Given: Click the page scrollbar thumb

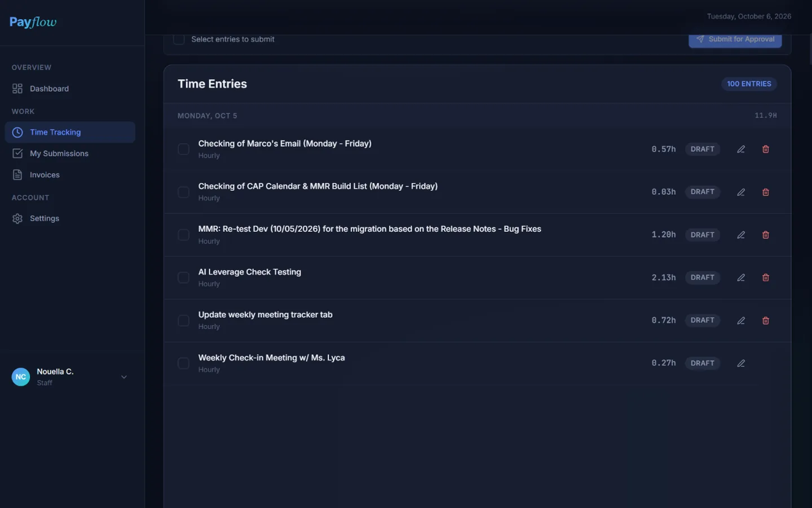Looking at the screenshot, I should click(810, 50).
